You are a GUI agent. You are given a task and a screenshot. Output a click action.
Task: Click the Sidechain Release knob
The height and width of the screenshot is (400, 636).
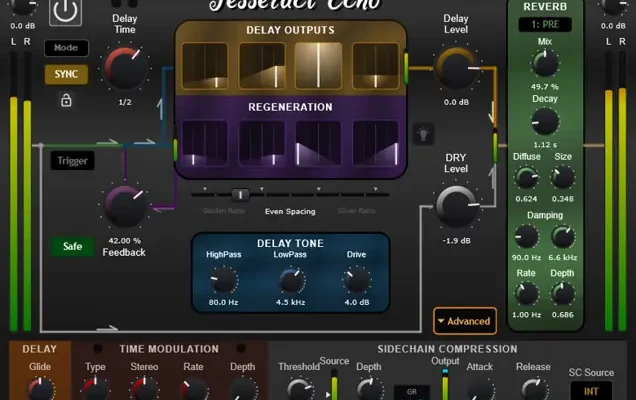click(534, 389)
